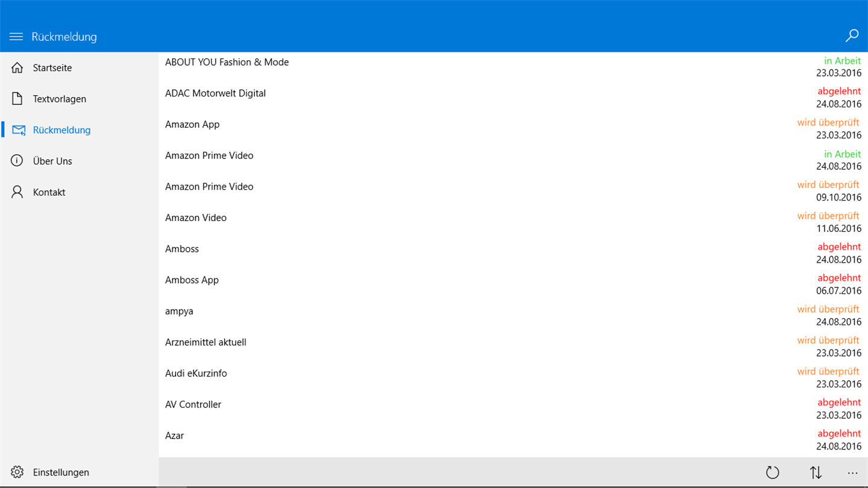This screenshot has height=488, width=868.
Task: Click 'wird überprüft' status of Amazon App
Action: (x=829, y=123)
